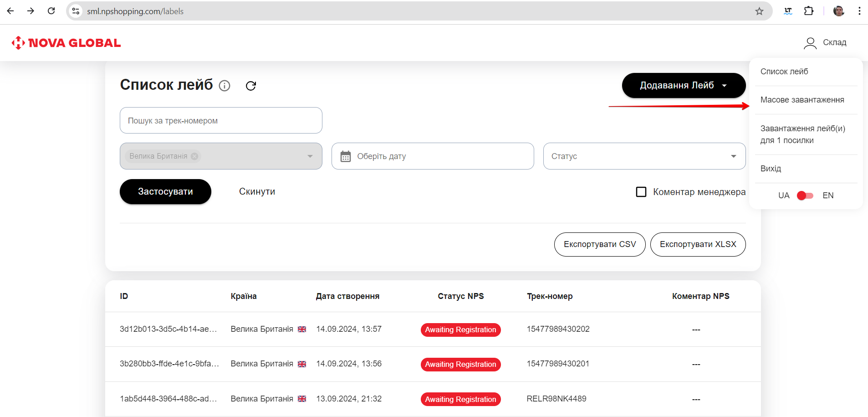Click Awaiting Registration badge dated 14.09.2024, 13:56
This screenshot has width=868, height=417.
point(460,364)
